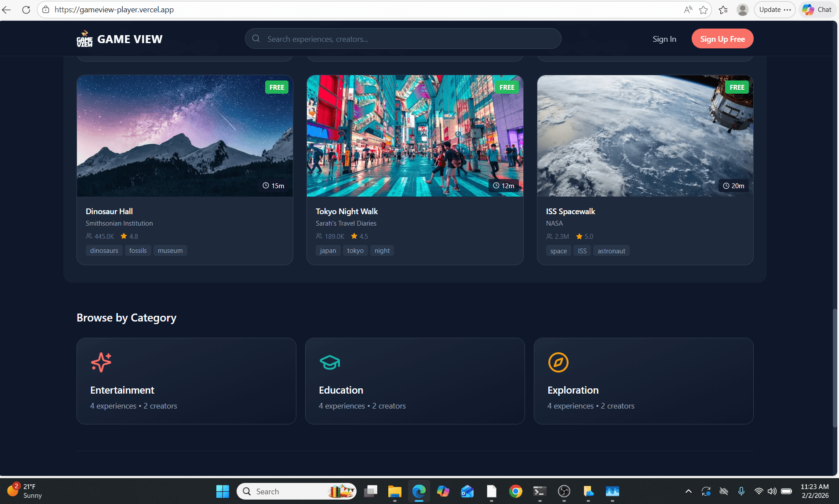Open the browser profile avatar icon
839x504 pixels.
(x=742, y=10)
